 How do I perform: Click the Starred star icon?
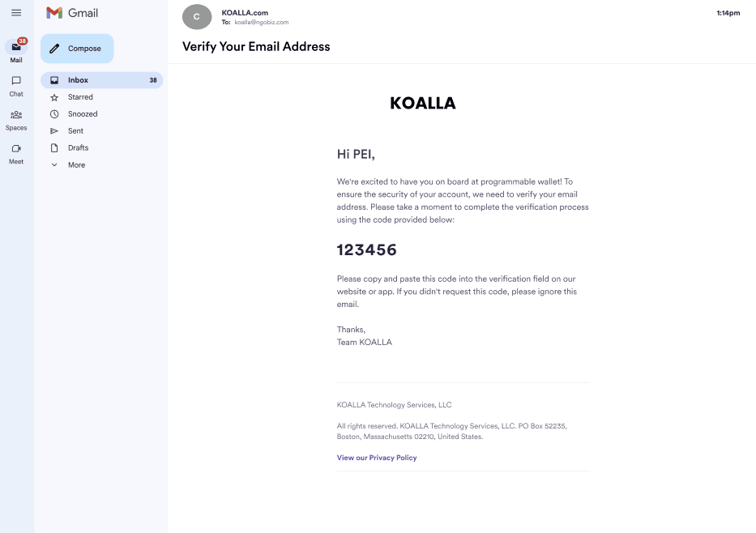[x=54, y=97]
